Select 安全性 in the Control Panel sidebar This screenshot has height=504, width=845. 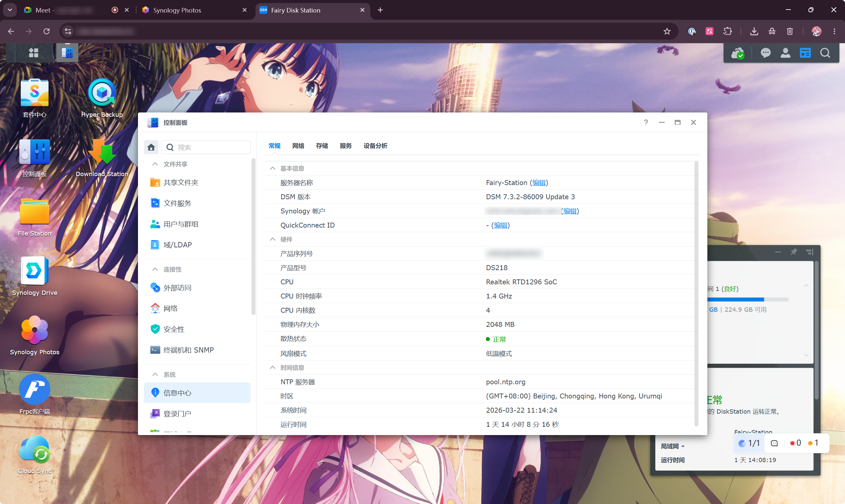[174, 329]
